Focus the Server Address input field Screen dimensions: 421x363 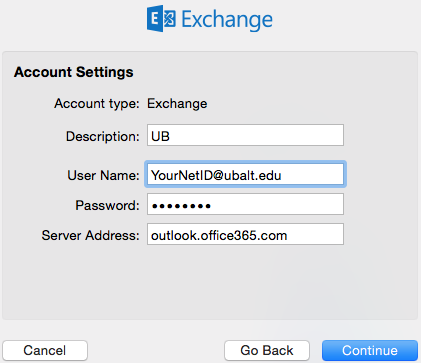(245, 234)
